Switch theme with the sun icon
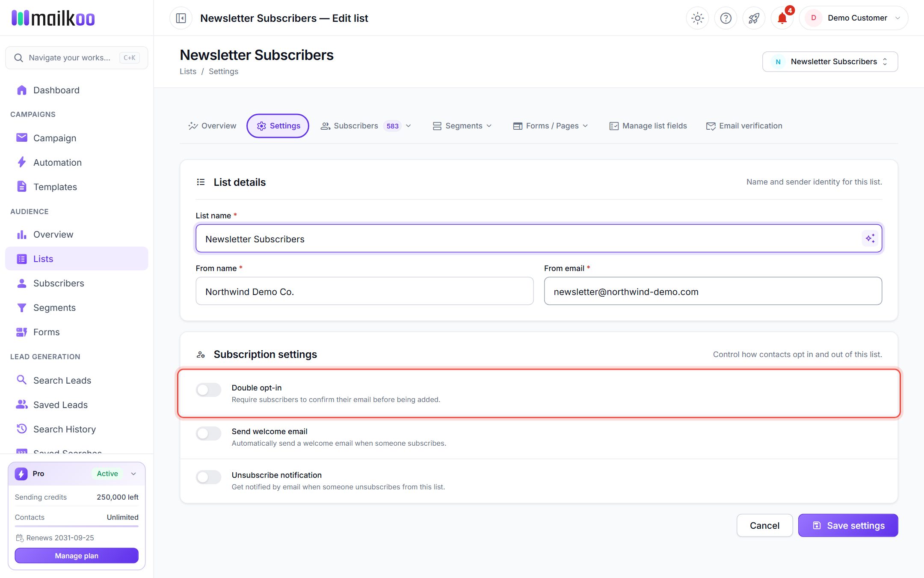The width and height of the screenshot is (924, 578). [697, 18]
